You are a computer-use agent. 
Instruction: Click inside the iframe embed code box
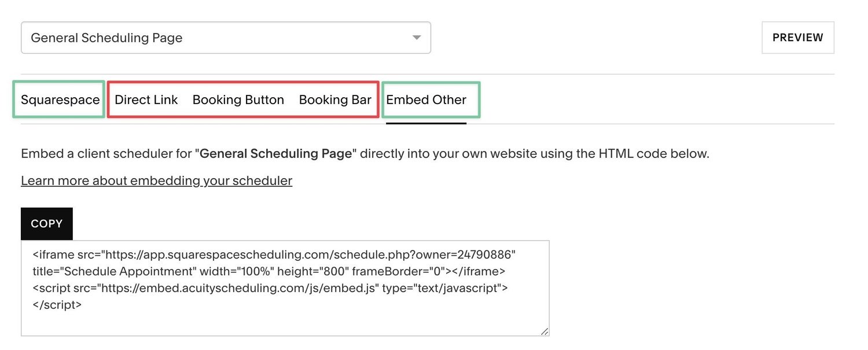pyautogui.click(x=285, y=288)
